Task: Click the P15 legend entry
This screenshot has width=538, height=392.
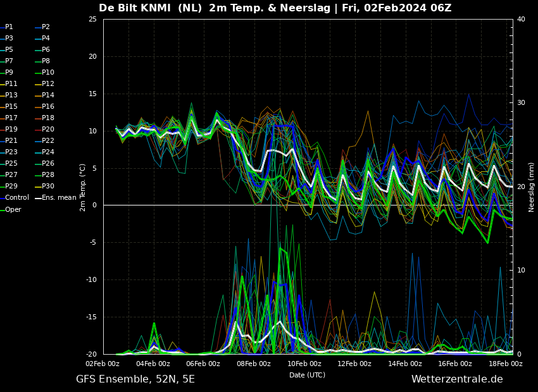Action: click(11, 107)
